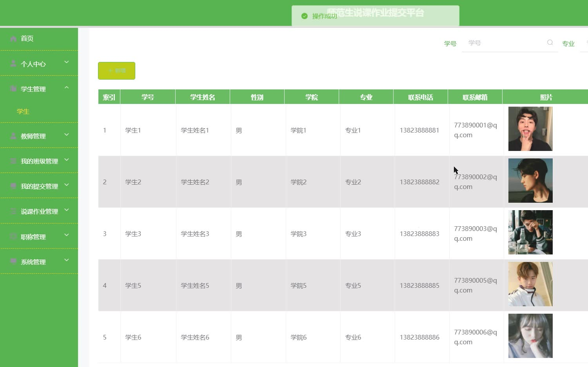Click the 照片 column header

pos(546,97)
